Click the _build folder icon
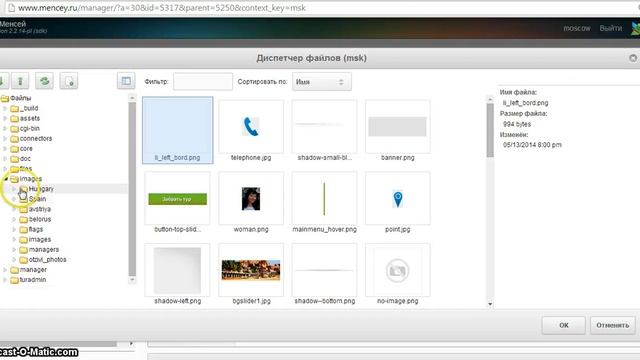640x360 pixels. click(15, 109)
